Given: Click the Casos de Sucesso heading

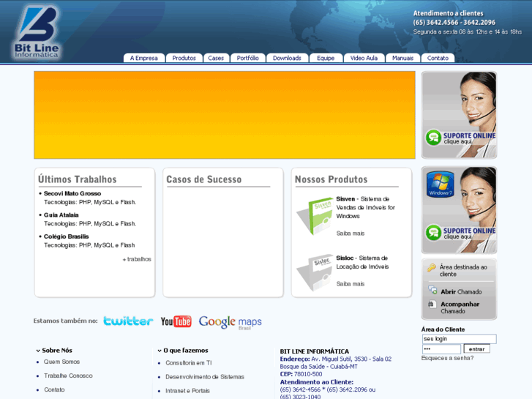Looking at the screenshot, I should click(x=204, y=179).
